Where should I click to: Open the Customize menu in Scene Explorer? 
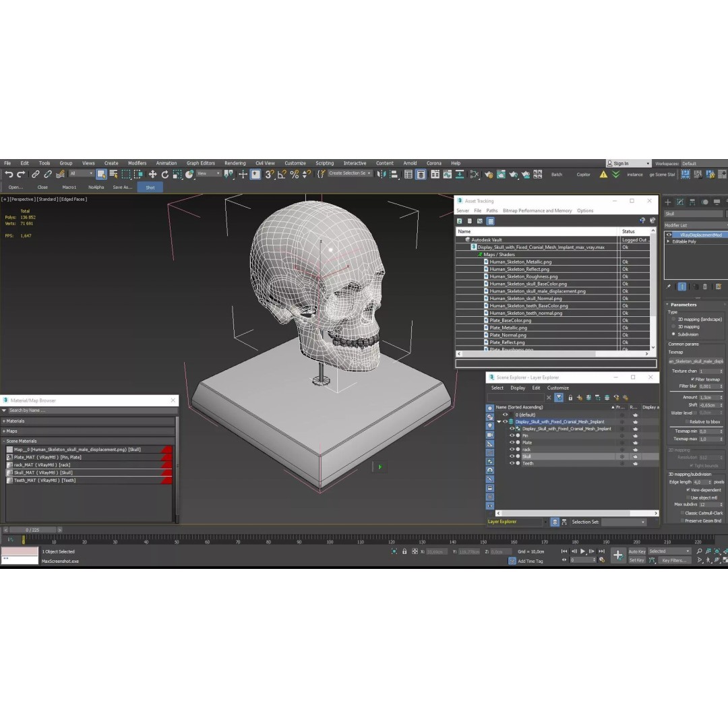coord(557,388)
